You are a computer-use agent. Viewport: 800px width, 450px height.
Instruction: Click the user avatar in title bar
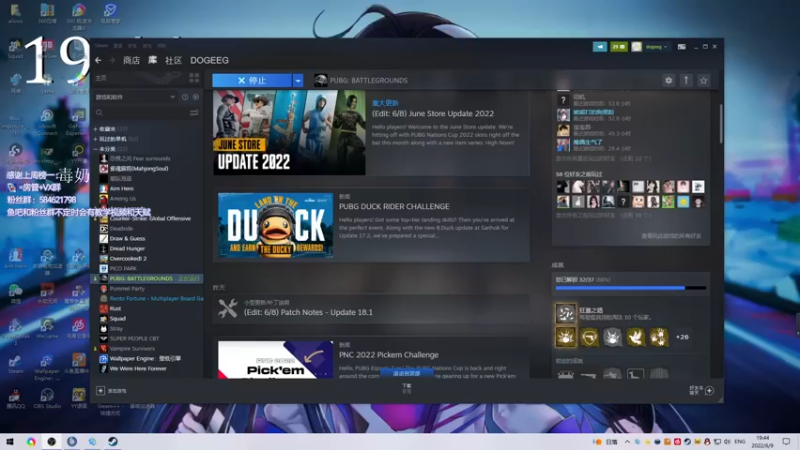click(636, 46)
